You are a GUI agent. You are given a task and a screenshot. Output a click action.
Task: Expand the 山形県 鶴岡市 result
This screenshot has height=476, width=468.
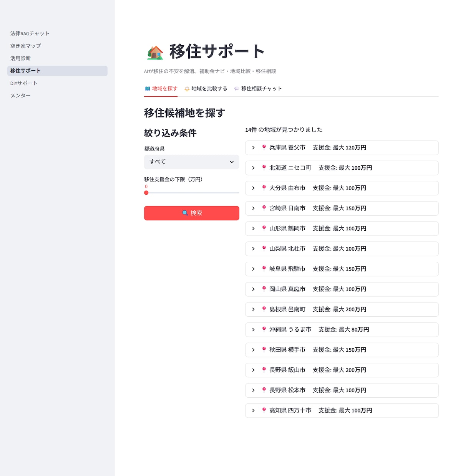pos(342,228)
